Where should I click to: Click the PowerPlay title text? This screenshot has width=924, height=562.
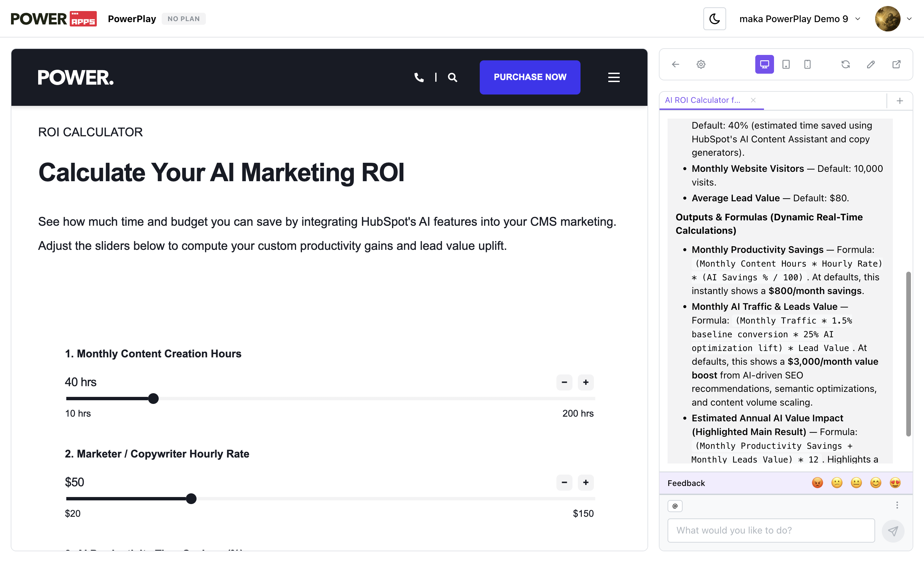tap(132, 19)
